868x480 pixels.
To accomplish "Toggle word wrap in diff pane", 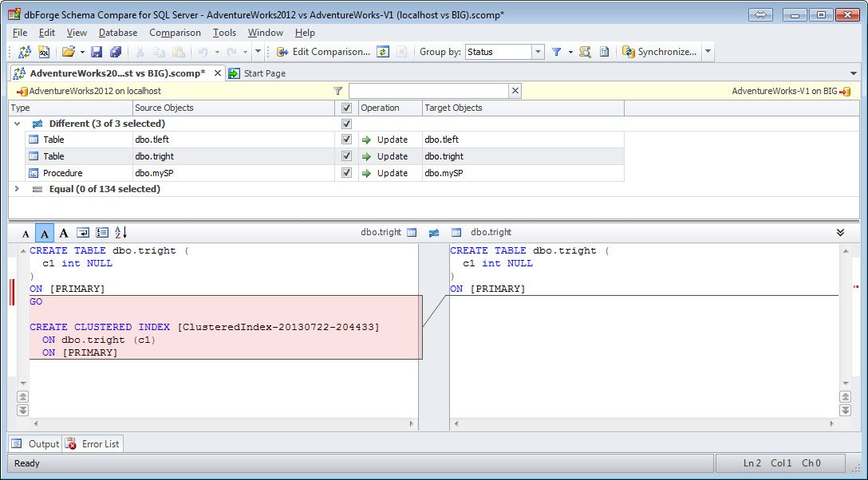I will [83, 234].
